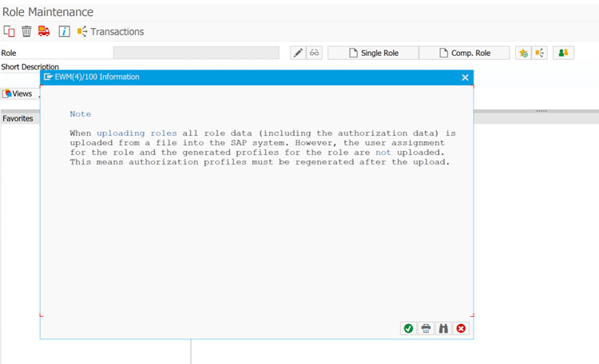Click the red transport truck icon
Screen dimensions: 599x364
(44, 31)
